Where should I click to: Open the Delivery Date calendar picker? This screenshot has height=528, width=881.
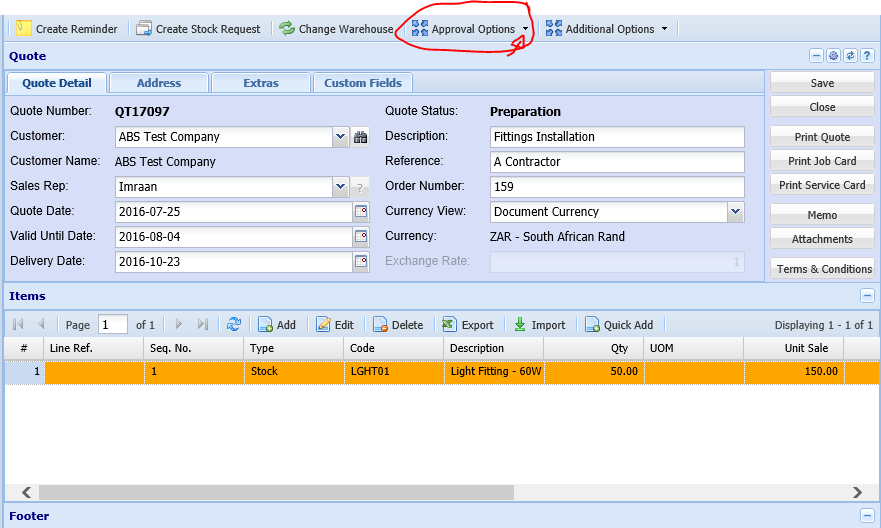pos(361,261)
